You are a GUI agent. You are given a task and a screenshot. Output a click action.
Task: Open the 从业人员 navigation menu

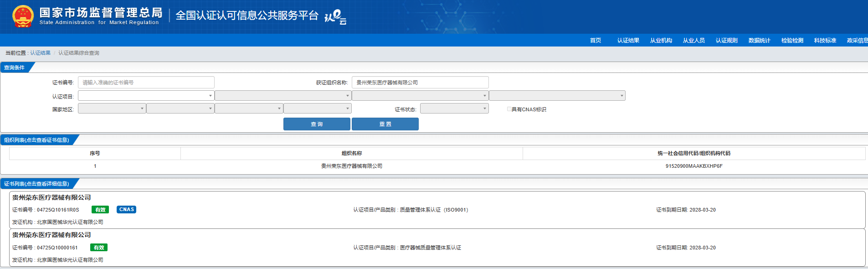(694, 41)
